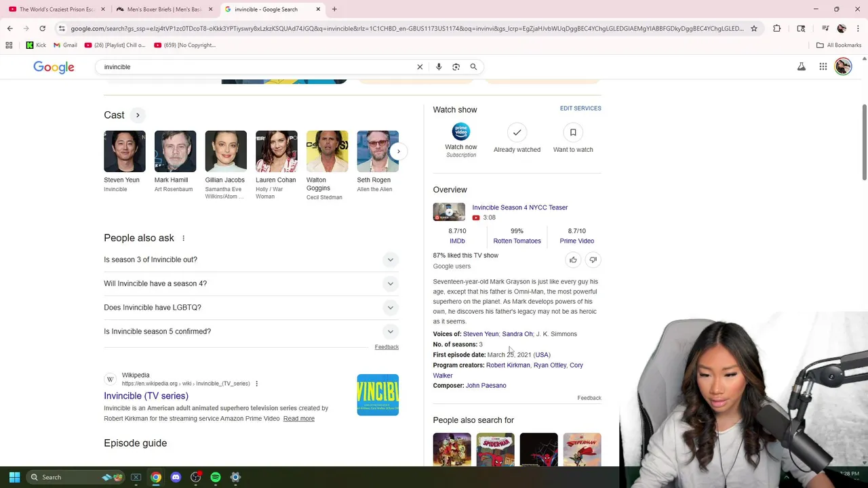868x488 pixels.
Task: Open Gmail bookmark
Action: click(65, 45)
